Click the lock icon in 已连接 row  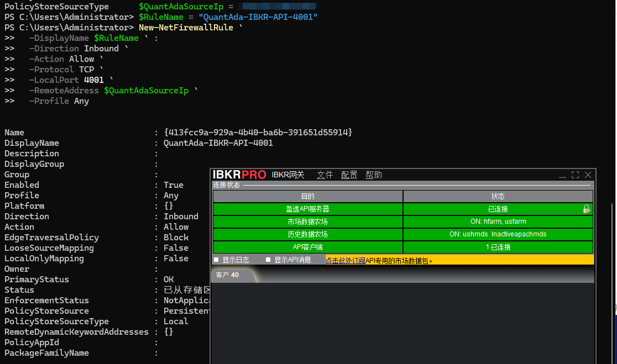pyautogui.click(x=586, y=209)
